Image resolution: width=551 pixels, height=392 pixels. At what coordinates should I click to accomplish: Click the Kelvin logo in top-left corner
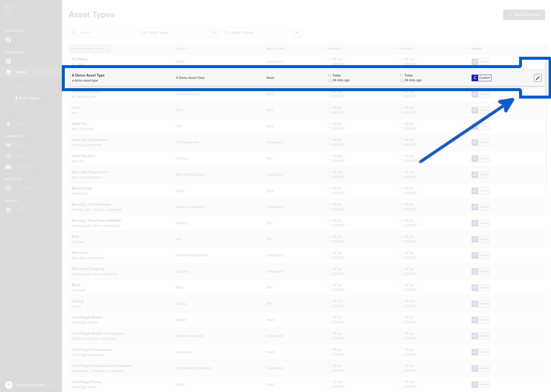pyautogui.click(x=8, y=9)
